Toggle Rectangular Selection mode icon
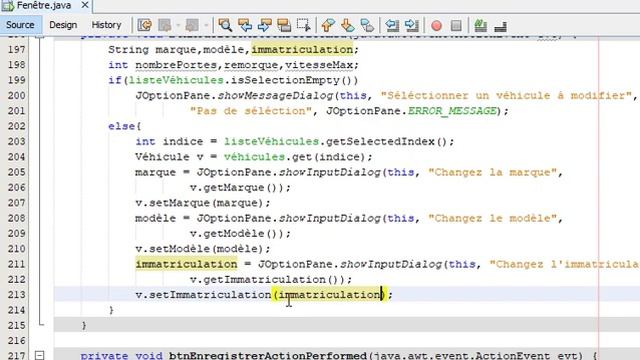 pos(304,25)
